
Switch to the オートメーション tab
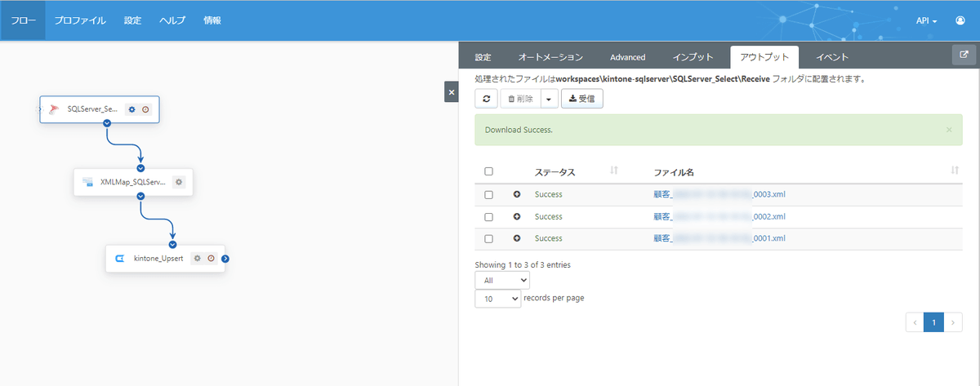pos(550,57)
